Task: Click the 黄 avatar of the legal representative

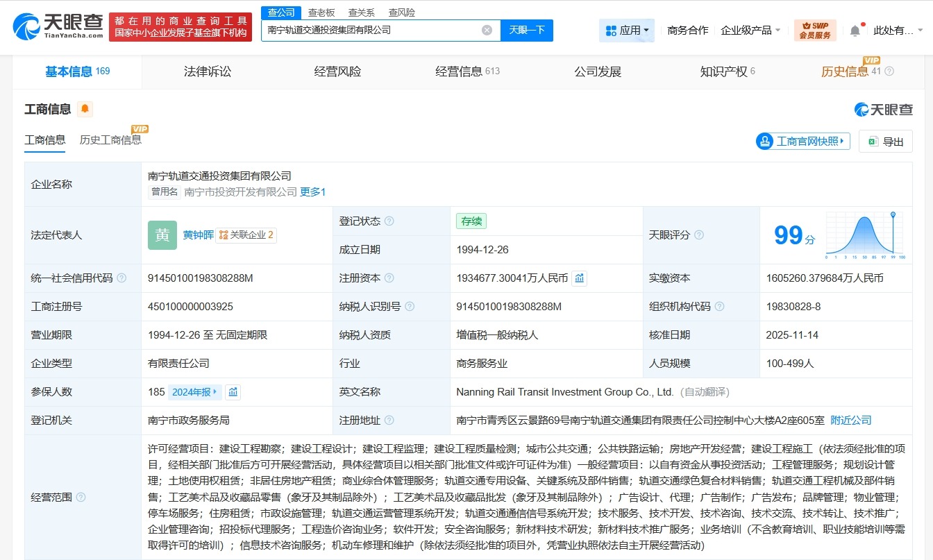Action: pos(162,235)
